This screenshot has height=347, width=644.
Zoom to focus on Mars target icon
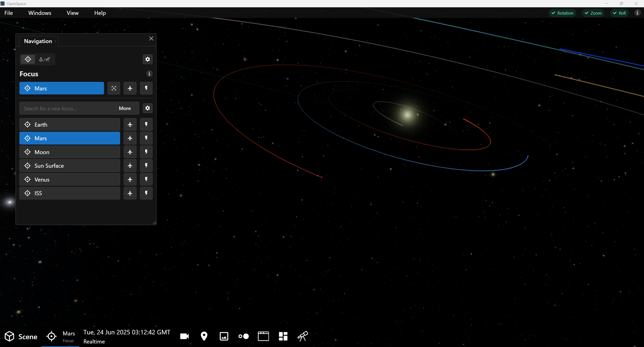(x=114, y=88)
